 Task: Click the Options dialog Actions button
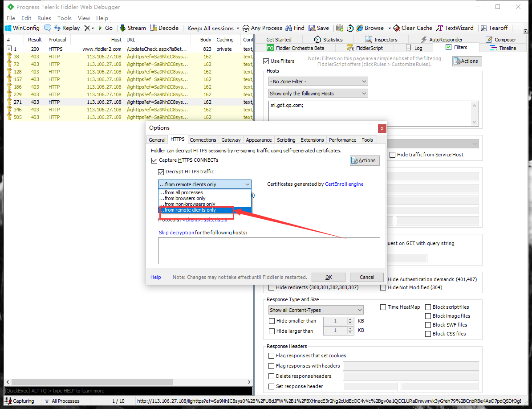coord(365,160)
